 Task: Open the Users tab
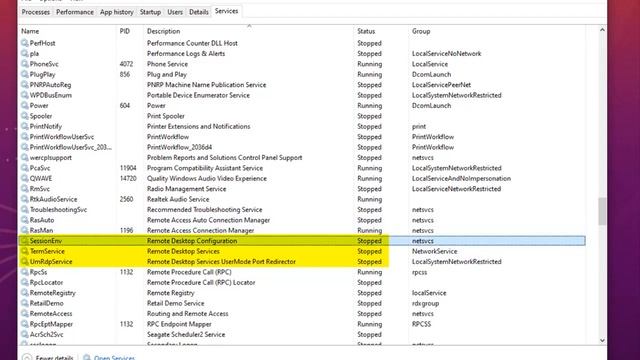pos(175,12)
